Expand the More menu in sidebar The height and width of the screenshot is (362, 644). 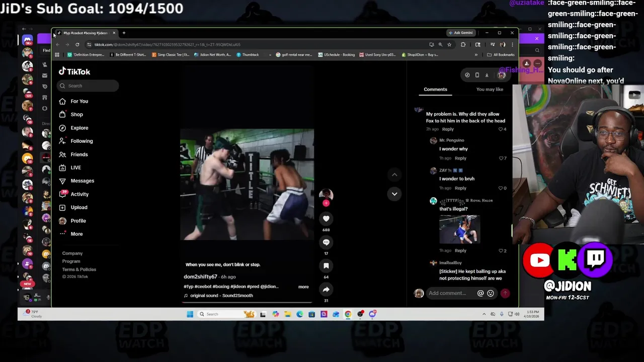71,234
